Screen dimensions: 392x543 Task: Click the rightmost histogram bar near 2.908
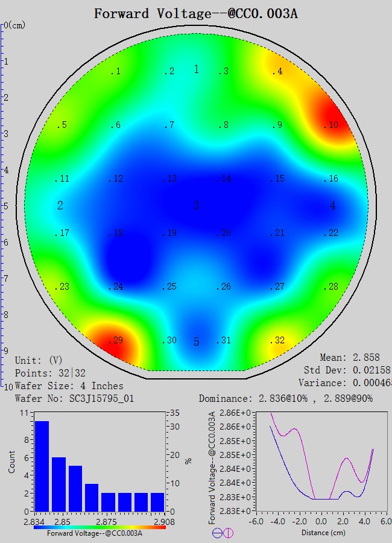coord(158,501)
